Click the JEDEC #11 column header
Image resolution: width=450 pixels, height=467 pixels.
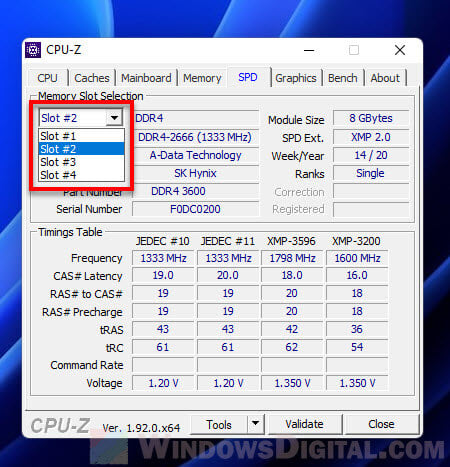pos(228,241)
